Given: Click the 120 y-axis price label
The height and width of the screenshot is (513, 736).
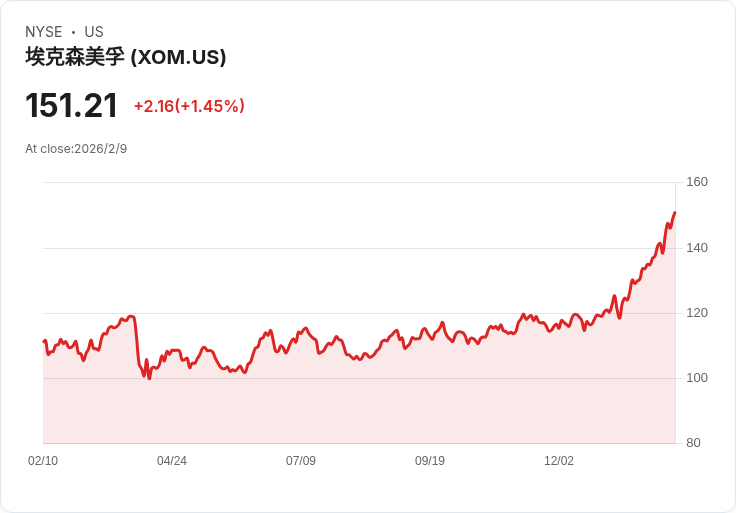Looking at the screenshot, I should tap(697, 313).
